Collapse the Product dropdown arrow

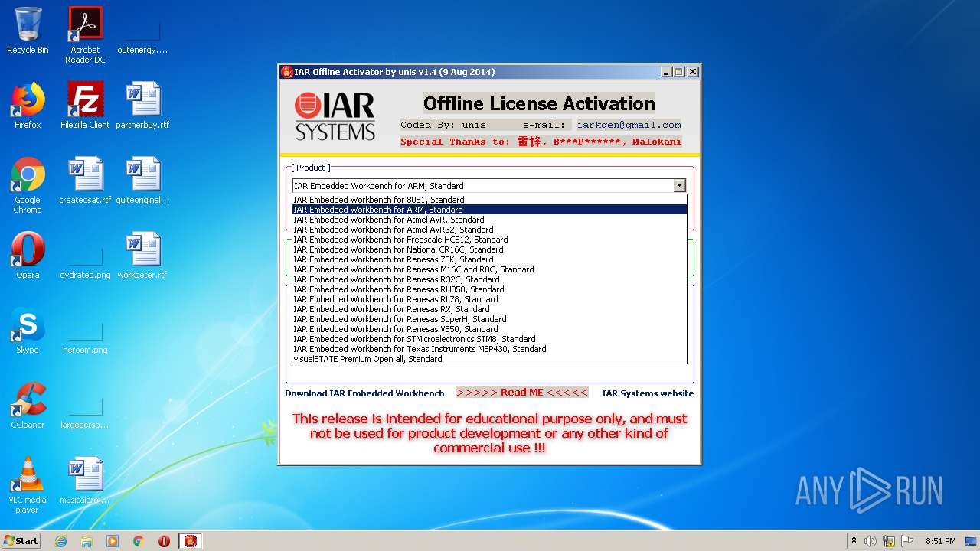coord(679,185)
